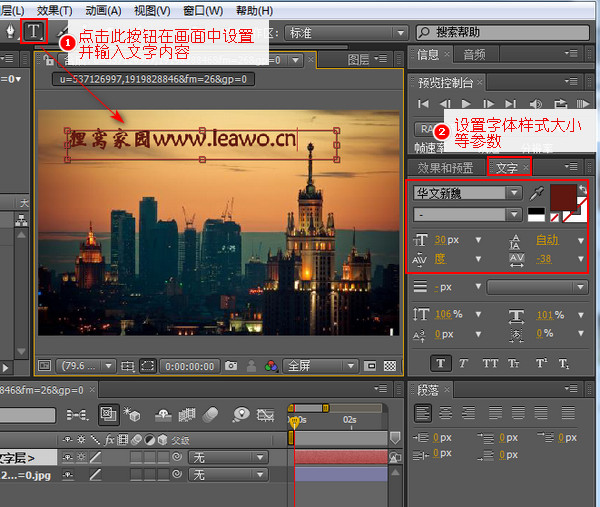Enable Small Caps style
600x507 pixels.
pos(513,363)
